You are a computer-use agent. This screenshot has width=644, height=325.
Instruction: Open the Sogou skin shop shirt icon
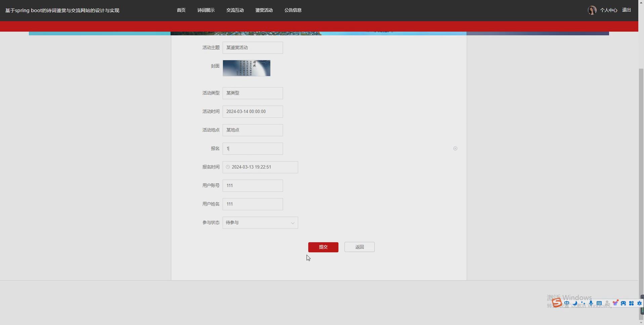coord(615,303)
